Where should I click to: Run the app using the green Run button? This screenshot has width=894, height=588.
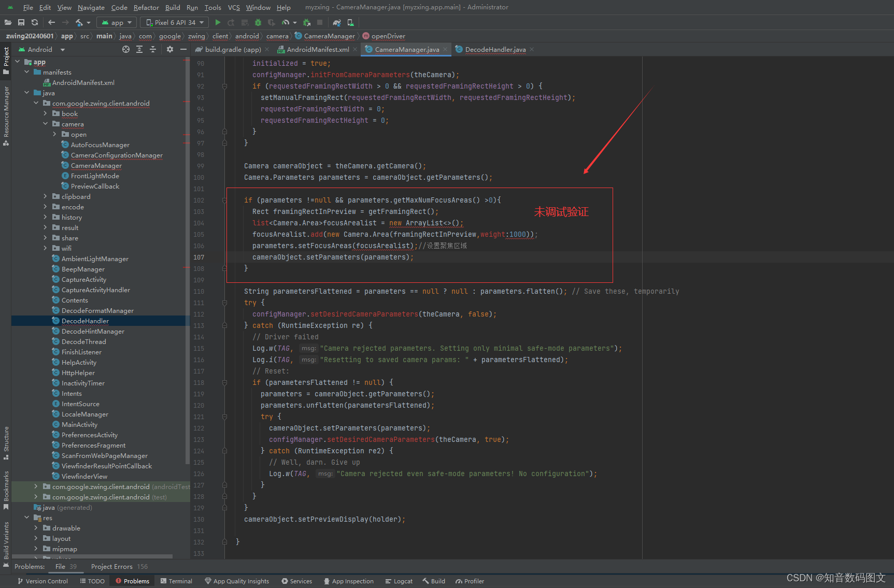click(x=218, y=22)
